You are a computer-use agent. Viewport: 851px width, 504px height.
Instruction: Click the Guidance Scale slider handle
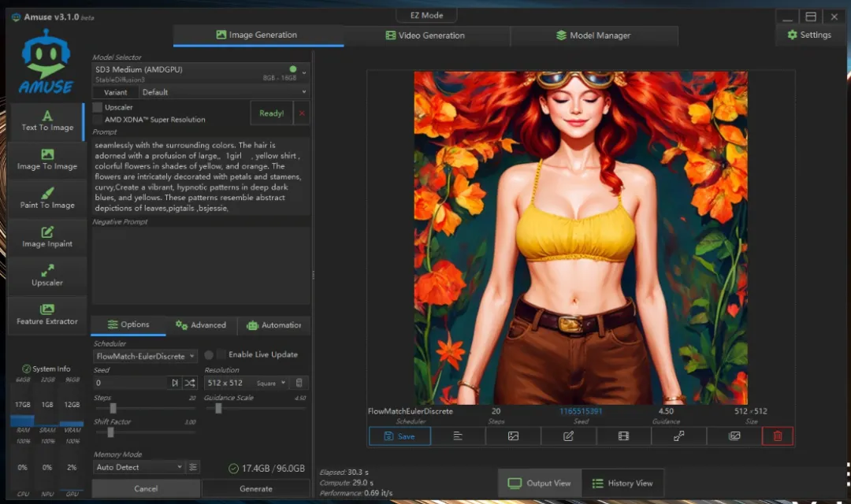click(x=218, y=408)
